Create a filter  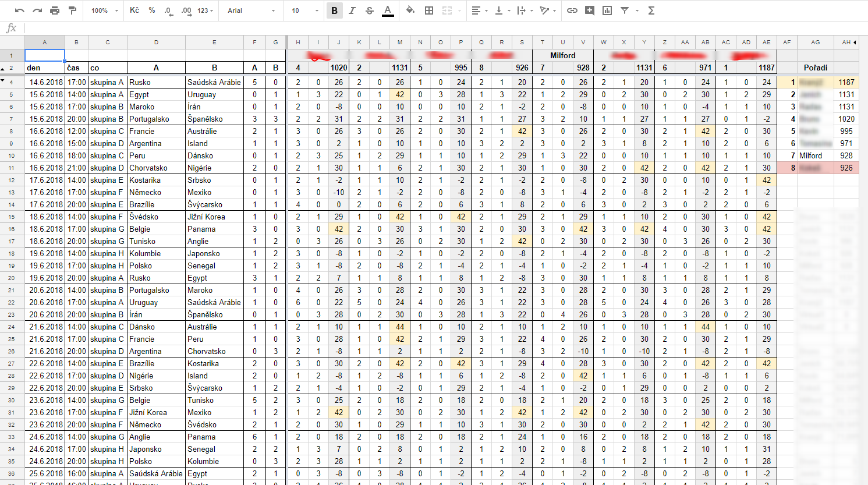click(625, 10)
